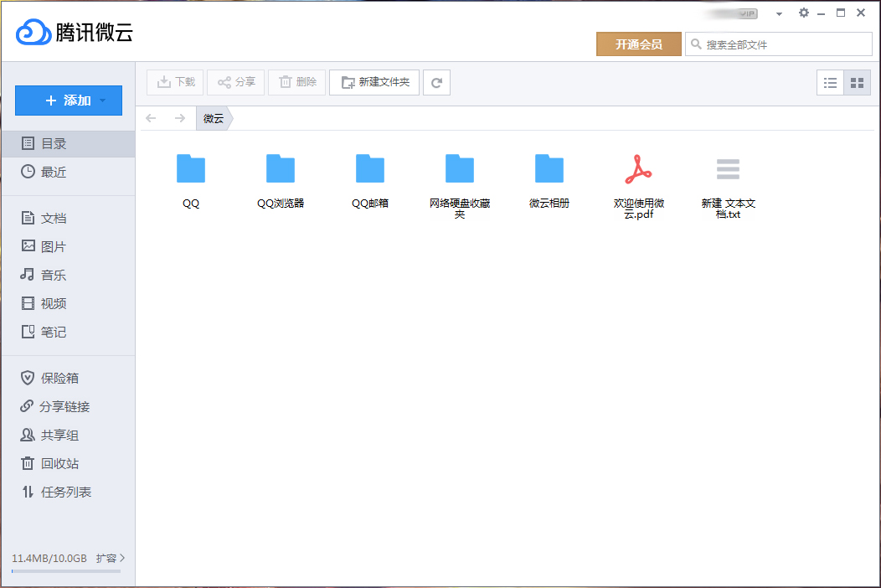Open the 文档 (Documents) section
Viewport: 881px width, 588px height.
pyautogui.click(x=52, y=218)
